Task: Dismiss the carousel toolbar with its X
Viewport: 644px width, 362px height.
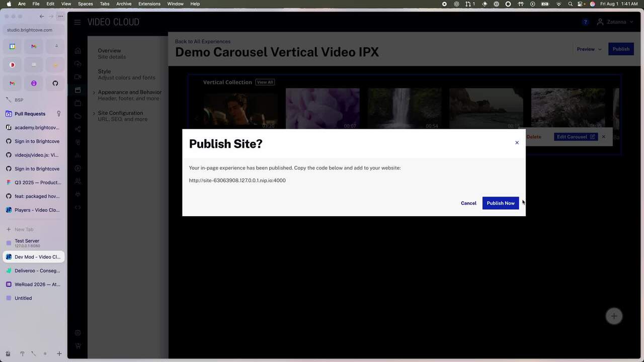Action: [x=603, y=137]
